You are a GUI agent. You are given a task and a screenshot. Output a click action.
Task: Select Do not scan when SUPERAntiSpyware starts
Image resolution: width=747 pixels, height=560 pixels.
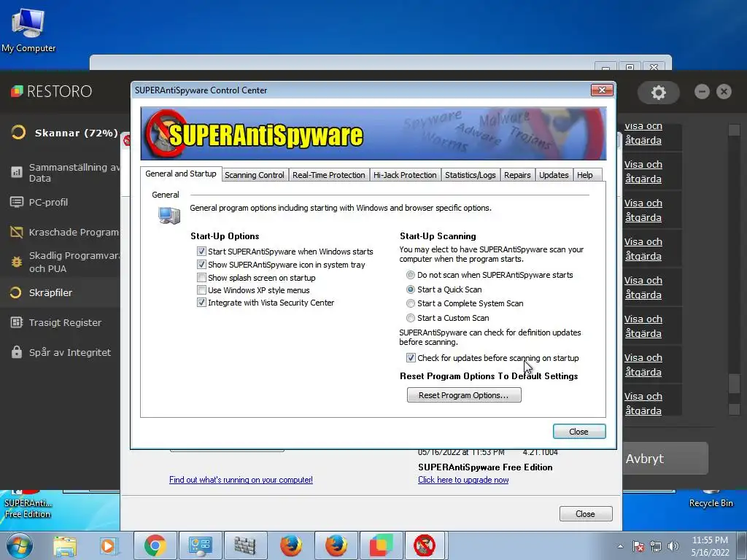[410, 275]
